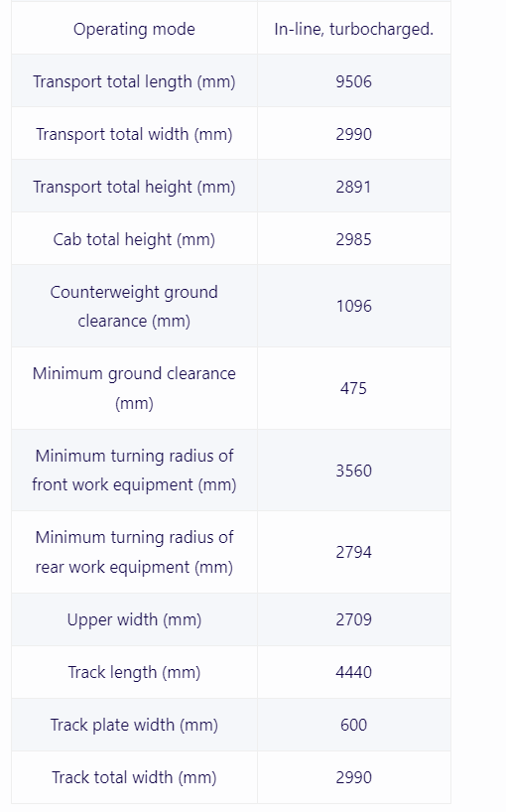Click front work equipment turning radius label
This screenshot has width=506, height=812.
pos(134,471)
